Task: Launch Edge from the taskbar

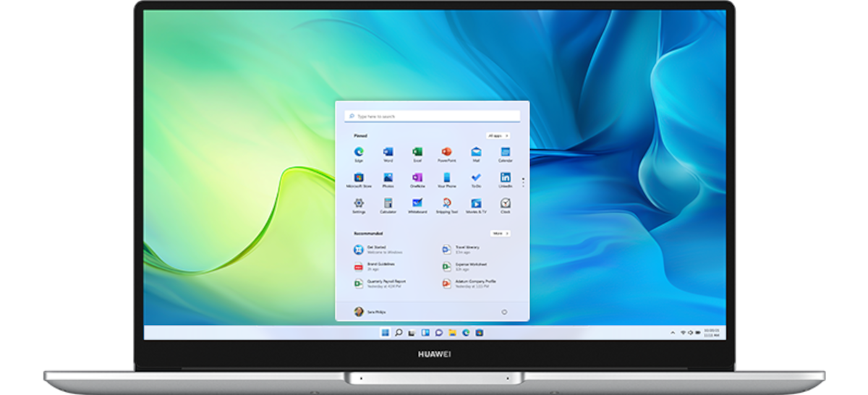Action: point(466,333)
